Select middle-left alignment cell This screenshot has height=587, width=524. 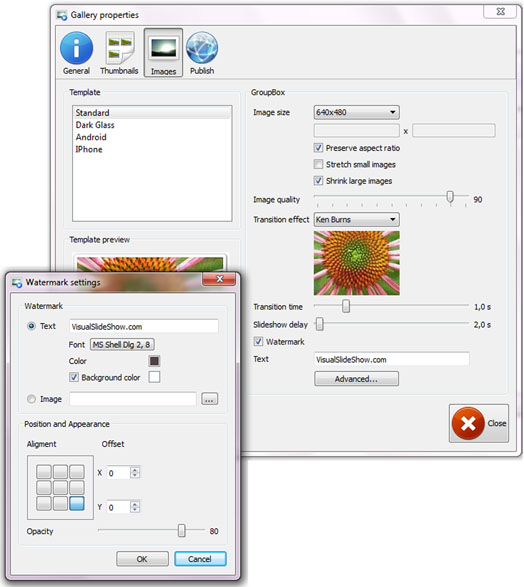pyautogui.click(x=44, y=487)
